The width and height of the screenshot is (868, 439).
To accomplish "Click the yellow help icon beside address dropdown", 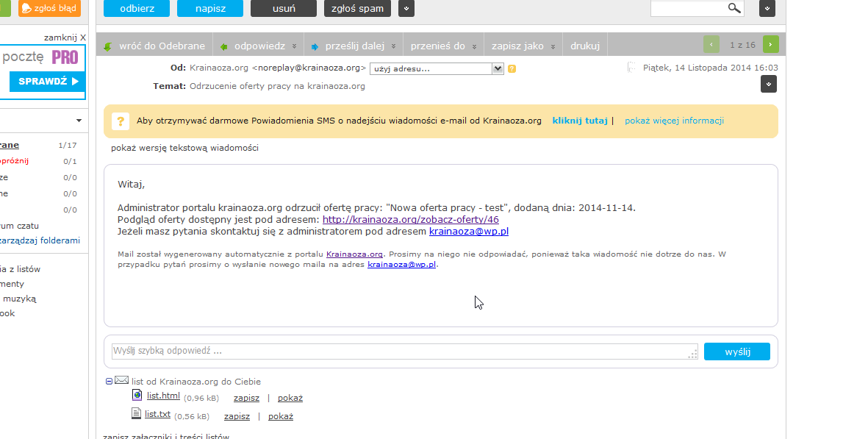I will click(x=512, y=68).
